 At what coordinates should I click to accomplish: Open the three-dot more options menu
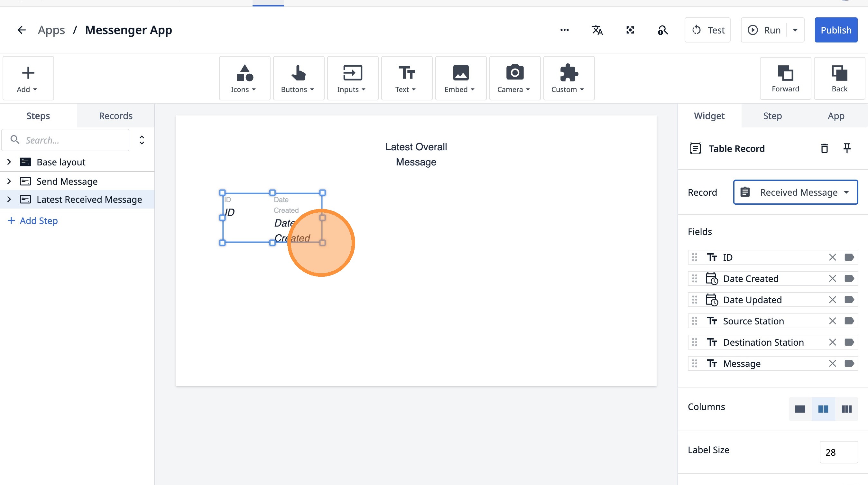[x=564, y=30]
